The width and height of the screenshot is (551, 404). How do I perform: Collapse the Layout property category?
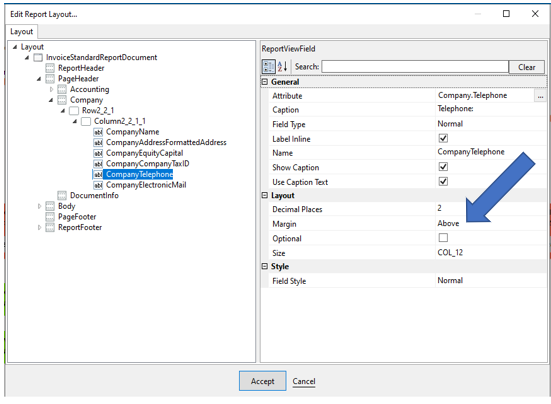point(265,195)
